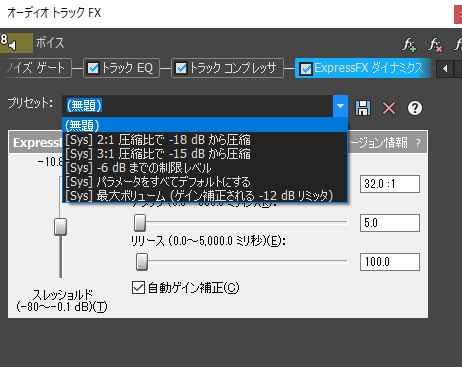Click the リリース slider label text
Viewport: 462px width, 367px height.
(x=208, y=241)
